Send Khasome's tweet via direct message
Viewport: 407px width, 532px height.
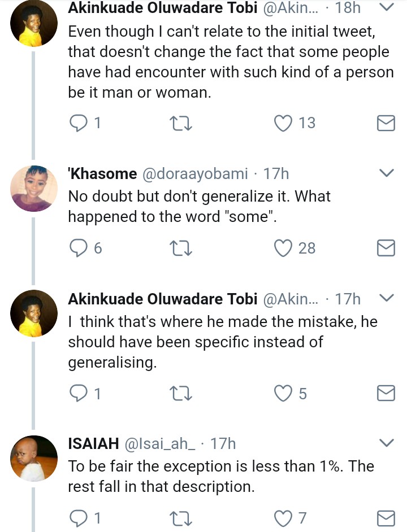[x=386, y=248]
